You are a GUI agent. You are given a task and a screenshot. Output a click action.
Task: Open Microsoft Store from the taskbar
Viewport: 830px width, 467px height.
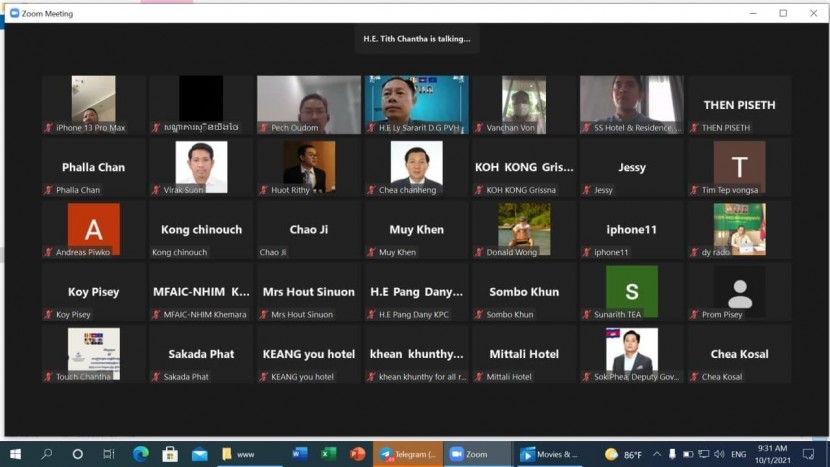(x=170, y=454)
